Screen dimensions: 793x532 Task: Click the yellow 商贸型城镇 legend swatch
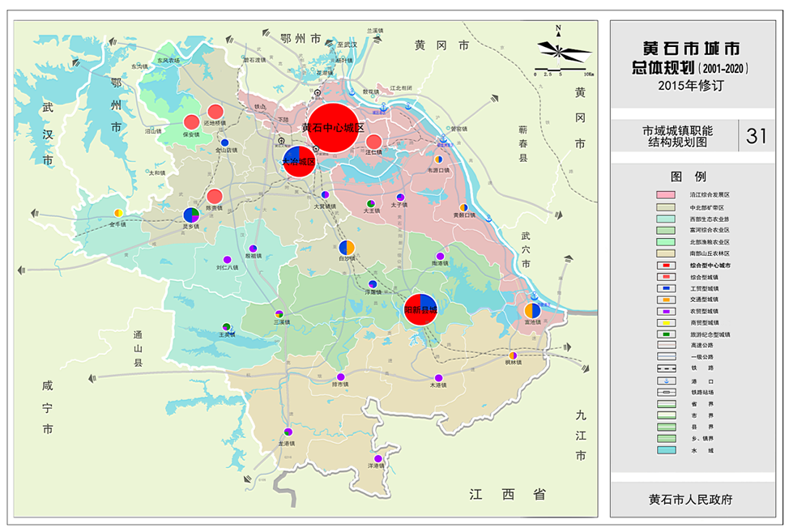tap(666, 322)
